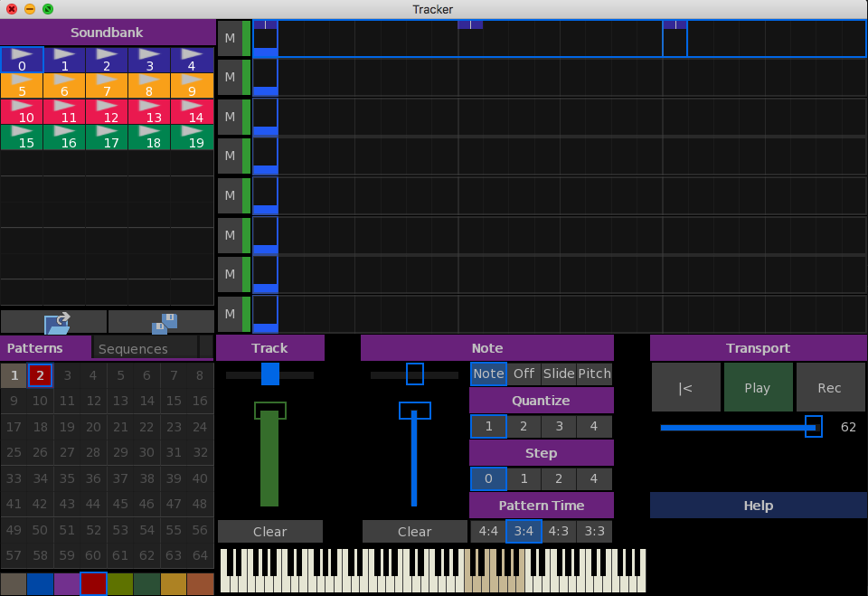Choose green sound slot 18
This screenshot has width=868, height=596.
(150, 137)
